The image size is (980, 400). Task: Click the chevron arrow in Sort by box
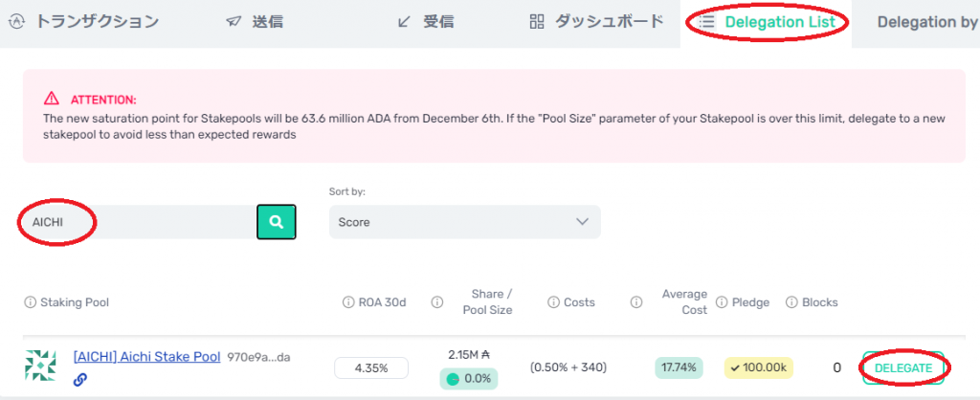point(582,222)
